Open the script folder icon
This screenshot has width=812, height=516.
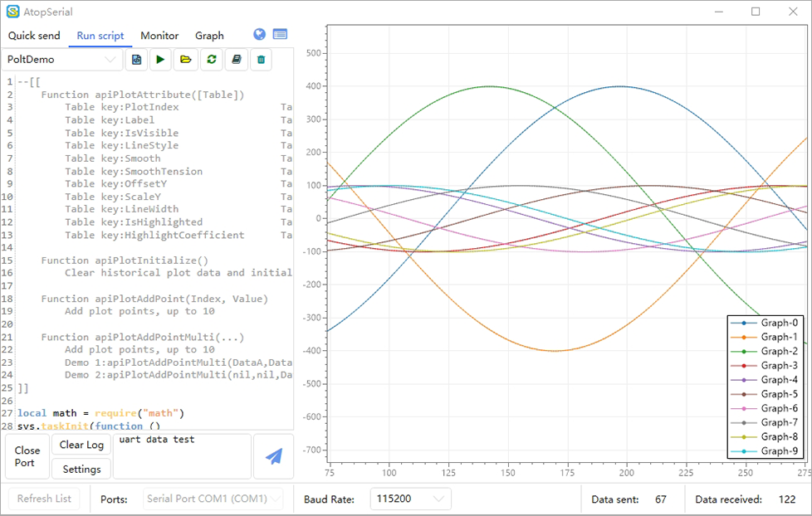coord(185,60)
